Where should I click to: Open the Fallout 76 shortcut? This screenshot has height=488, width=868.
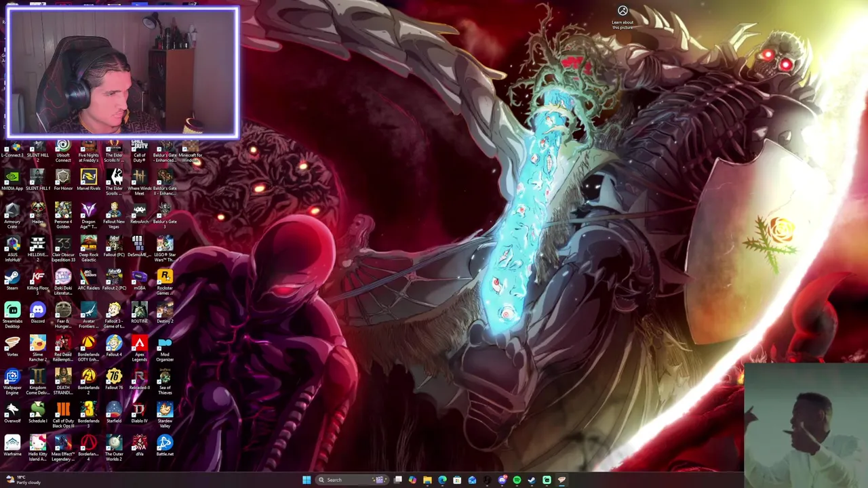[114, 380]
